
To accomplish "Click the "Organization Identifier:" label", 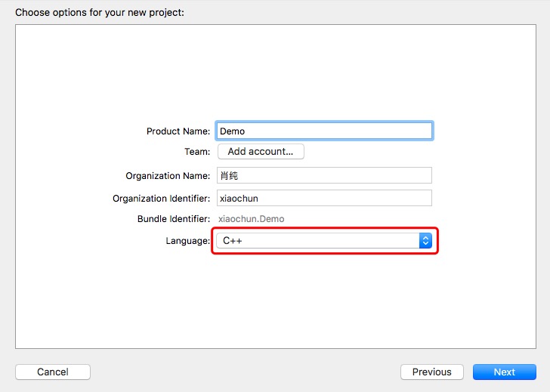I will coord(161,199).
